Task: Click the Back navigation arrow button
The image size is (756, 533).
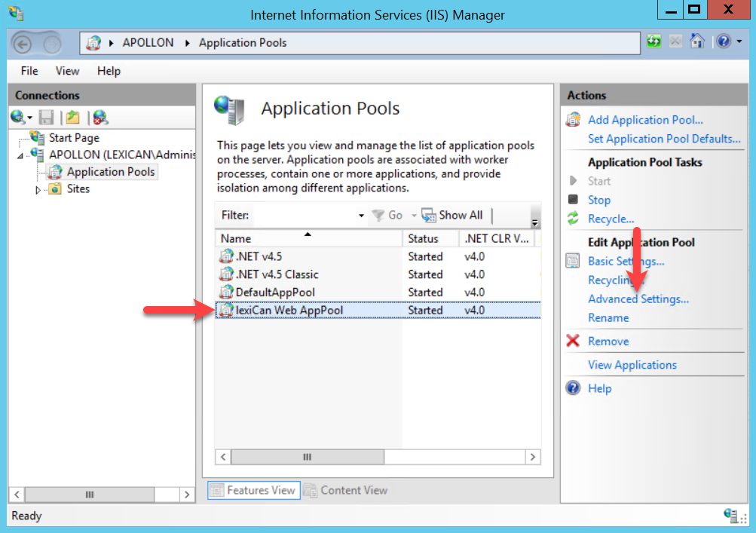Action: [23, 43]
